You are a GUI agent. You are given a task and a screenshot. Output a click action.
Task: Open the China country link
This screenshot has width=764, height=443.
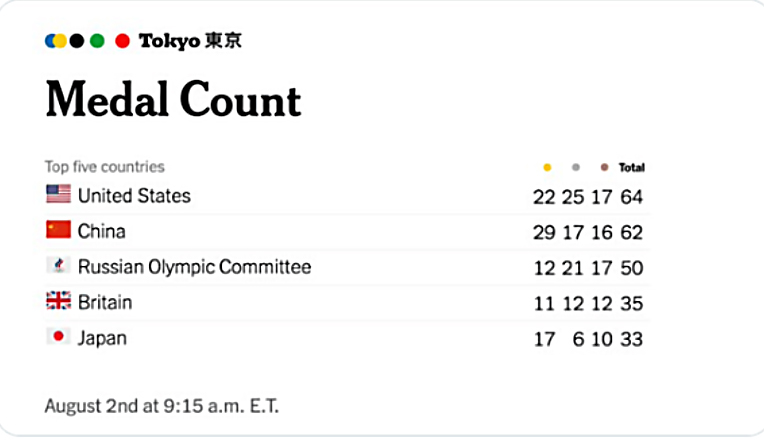point(101,231)
